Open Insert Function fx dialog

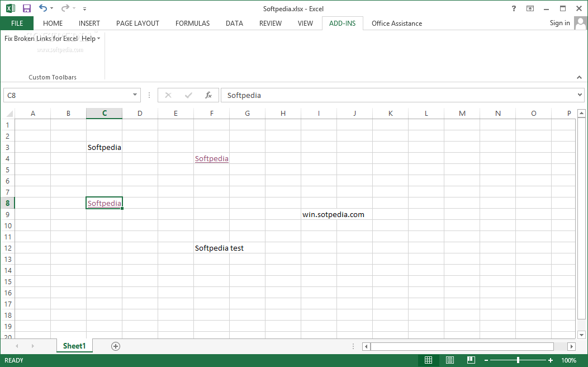tap(208, 95)
